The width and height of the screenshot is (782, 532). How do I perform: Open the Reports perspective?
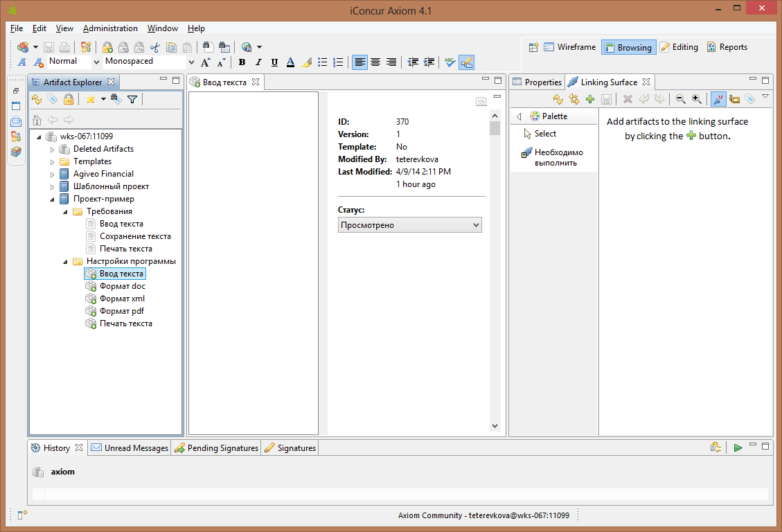tap(727, 47)
